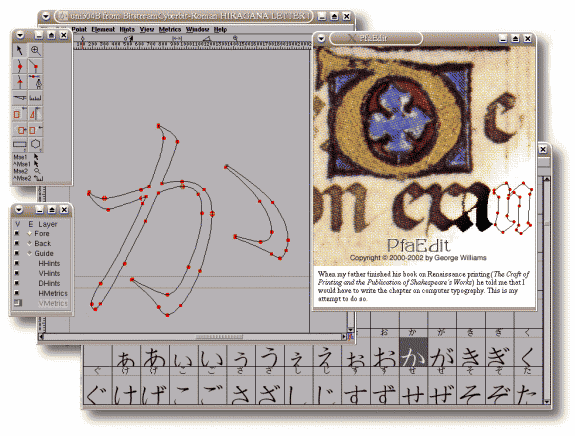Click the PfaEdit logo text in splash
The width and height of the screenshot is (575, 436).
(418, 245)
